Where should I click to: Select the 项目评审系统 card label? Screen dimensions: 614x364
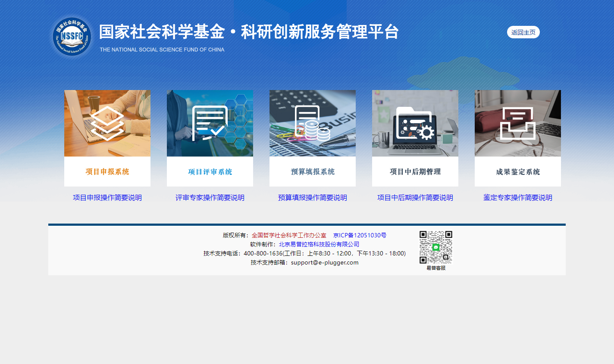[x=210, y=171]
